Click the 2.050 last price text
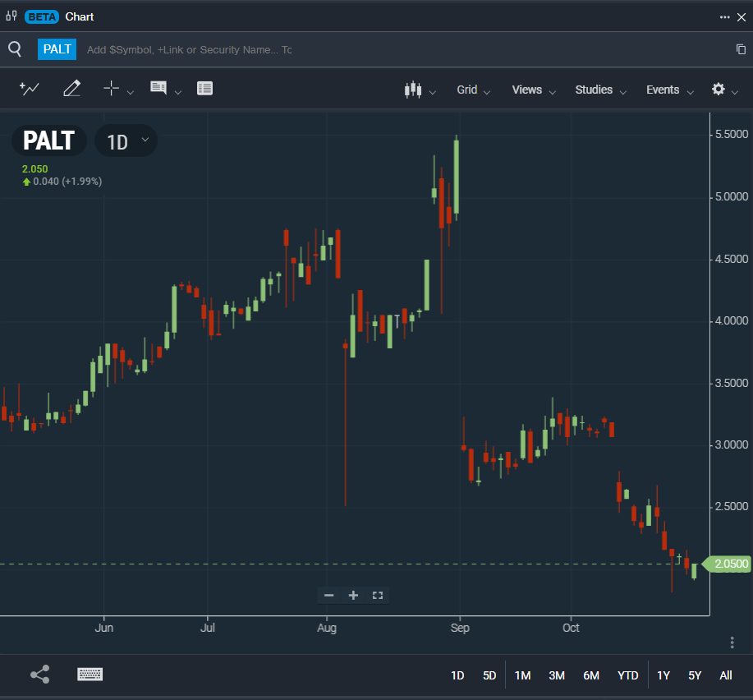Screen dimensions: 753x700 coord(35,169)
